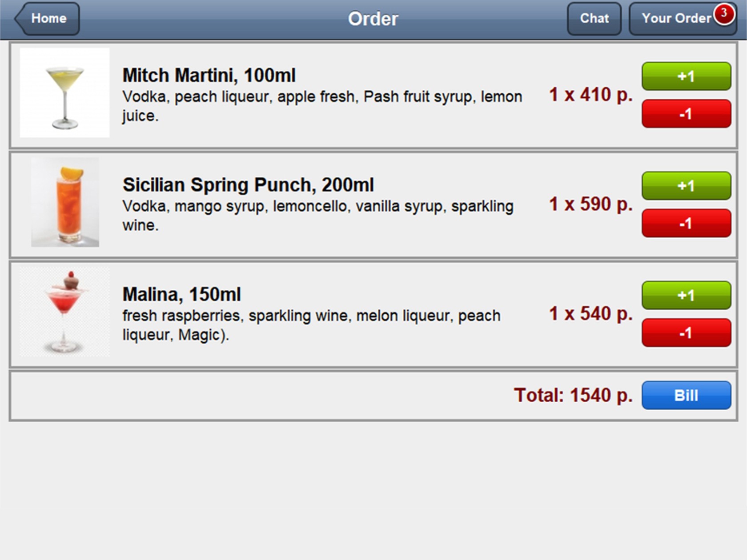Select the Malina, 150ml title
The height and width of the screenshot is (560, 747).
click(x=181, y=294)
